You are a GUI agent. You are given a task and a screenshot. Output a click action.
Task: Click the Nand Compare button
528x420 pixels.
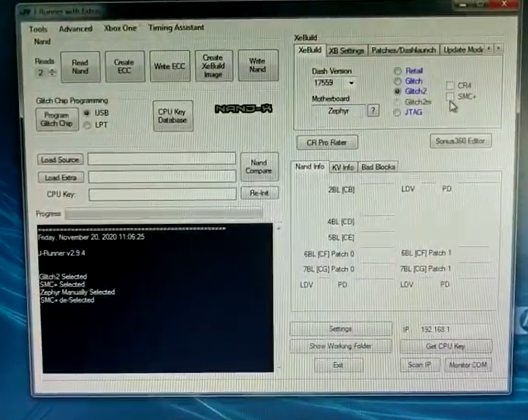point(259,167)
